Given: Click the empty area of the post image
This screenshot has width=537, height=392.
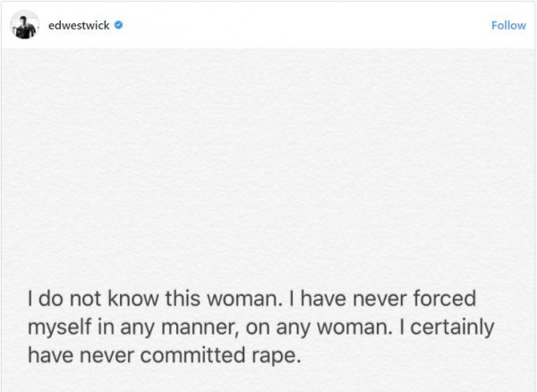Looking at the screenshot, I should pyautogui.click(x=268, y=161).
